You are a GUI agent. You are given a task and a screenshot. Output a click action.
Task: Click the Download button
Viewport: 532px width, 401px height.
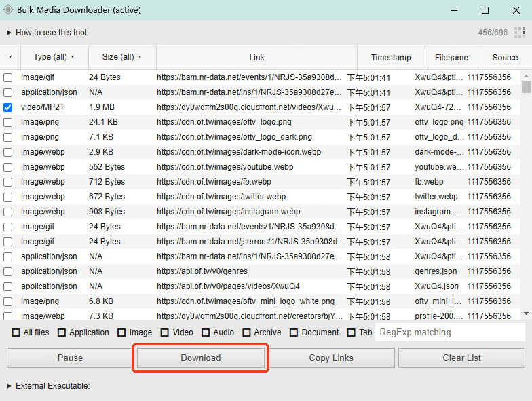pyautogui.click(x=201, y=358)
